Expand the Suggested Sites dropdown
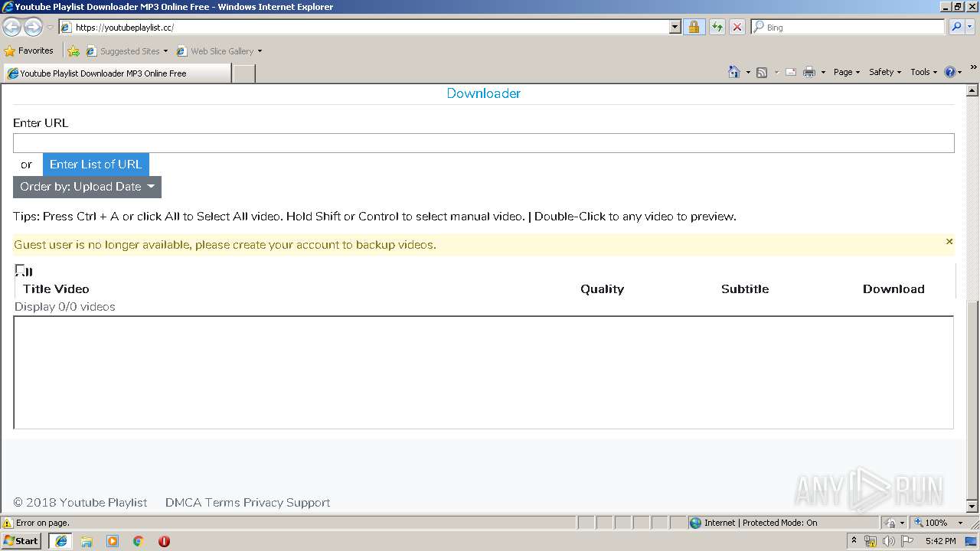 [x=165, y=51]
